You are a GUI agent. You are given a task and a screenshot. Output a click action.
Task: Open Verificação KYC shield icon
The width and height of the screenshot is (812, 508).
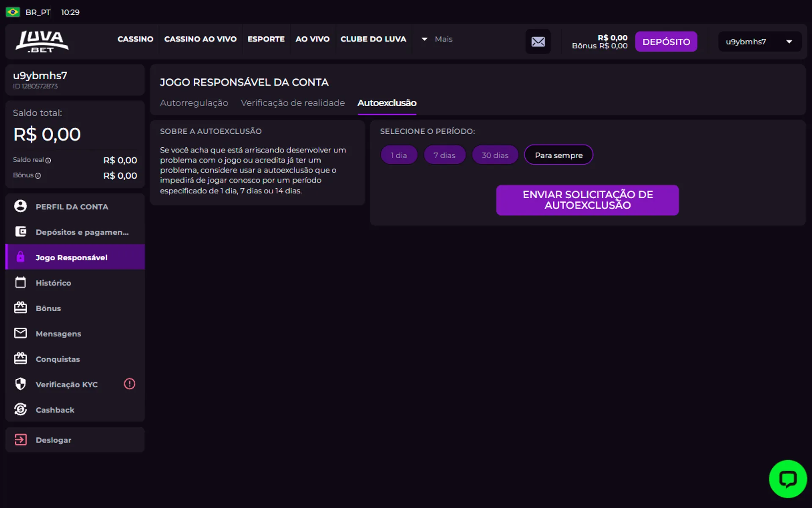pos(20,384)
